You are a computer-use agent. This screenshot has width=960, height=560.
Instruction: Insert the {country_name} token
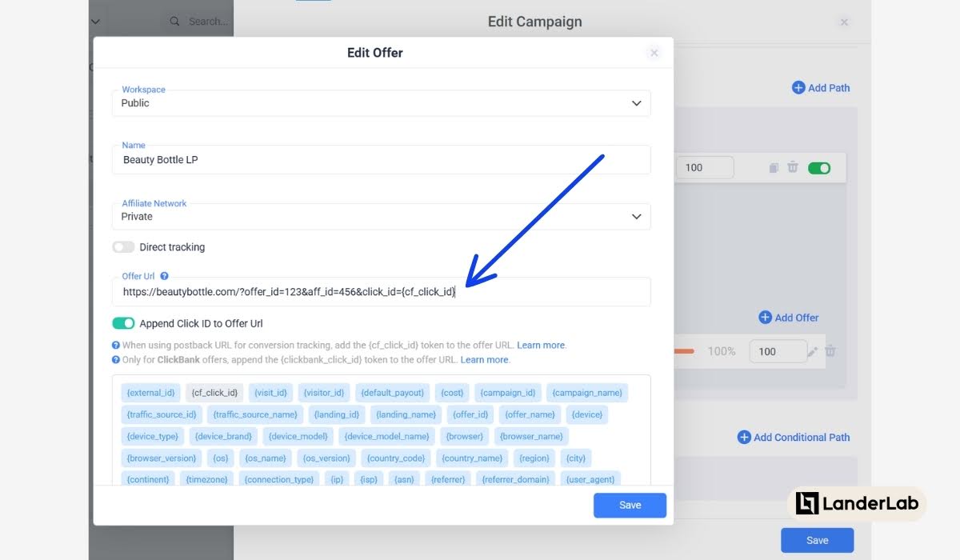pos(472,458)
